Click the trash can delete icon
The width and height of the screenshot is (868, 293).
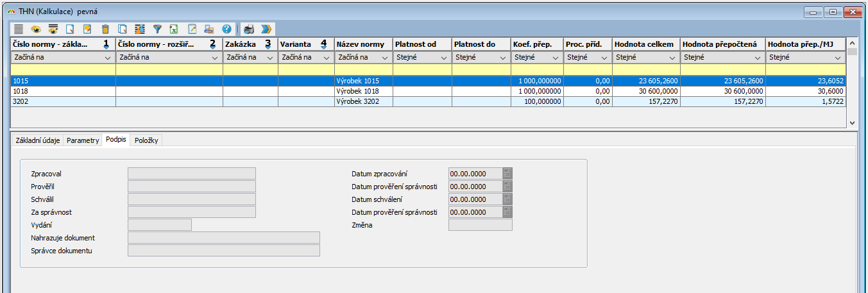[105, 29]
